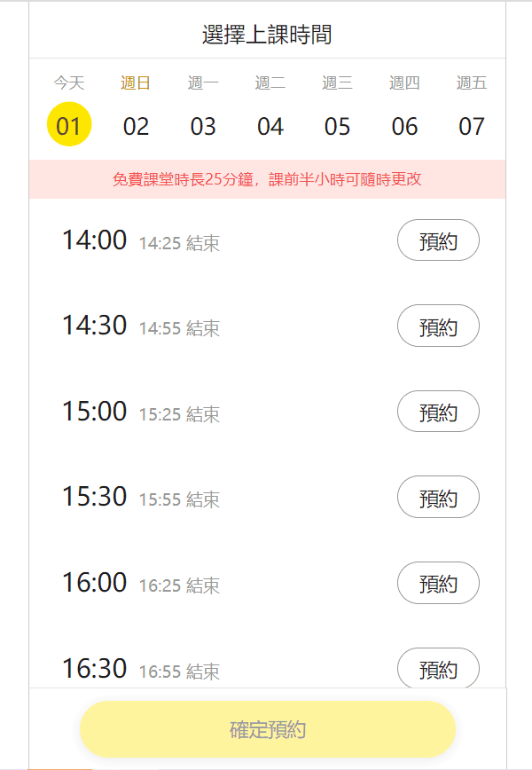Select today's date 01
Image resolution: width=532 pixels, height=770 pixels.
tap(69, 125)
